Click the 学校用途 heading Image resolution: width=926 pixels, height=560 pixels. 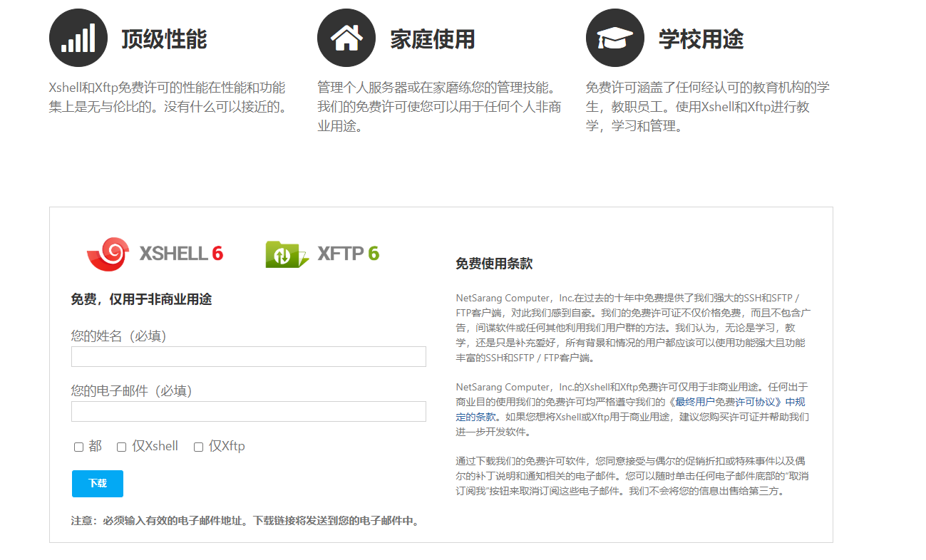click(701, 39)
